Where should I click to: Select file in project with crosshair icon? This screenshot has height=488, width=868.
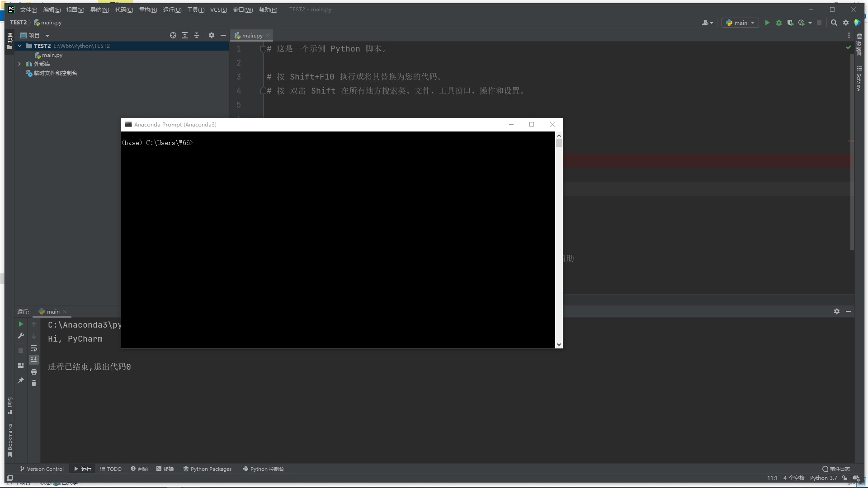[x=173, y=35]
